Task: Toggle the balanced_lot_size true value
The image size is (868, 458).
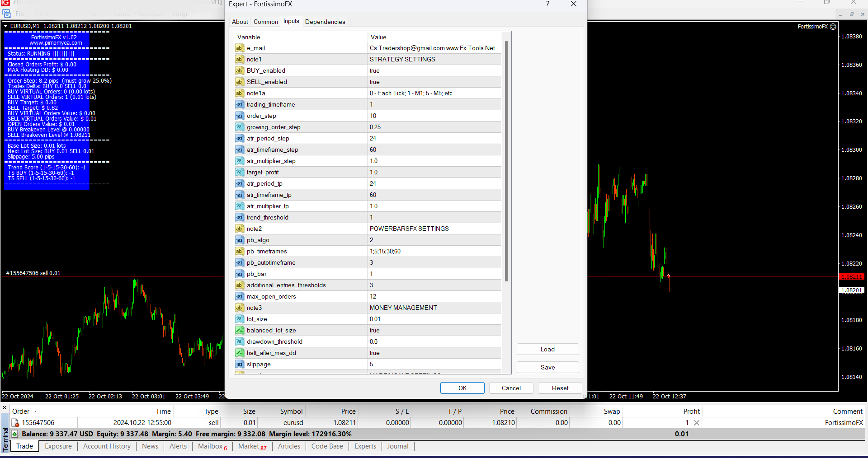Action: click(x=434, y=331)
